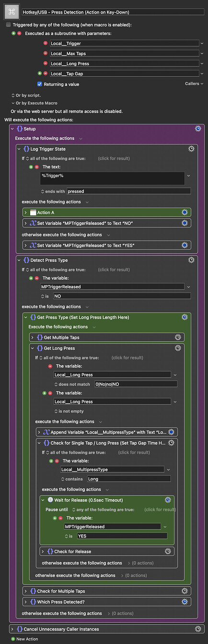This screenshot has height=644, width=208.
Task: Add condition beside Local__MultipressType variable
Action: coord(51,461)
